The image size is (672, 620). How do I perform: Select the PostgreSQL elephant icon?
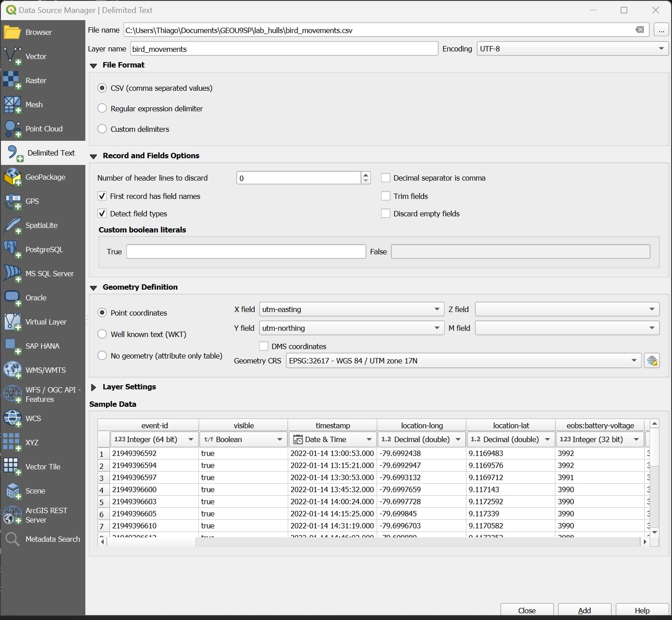(x=12, y=249)
